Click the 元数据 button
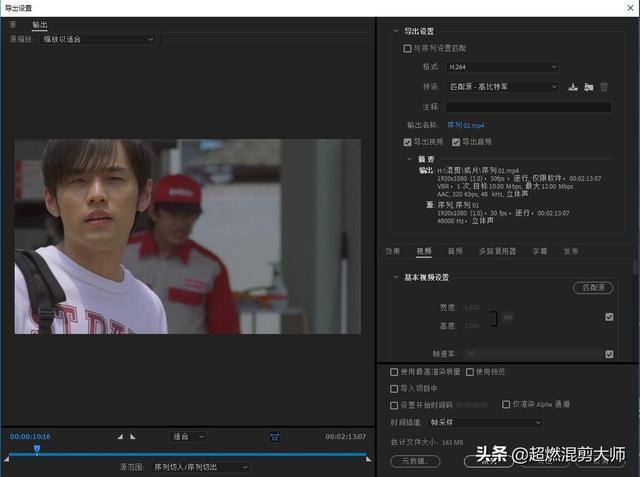 point(415,461)
